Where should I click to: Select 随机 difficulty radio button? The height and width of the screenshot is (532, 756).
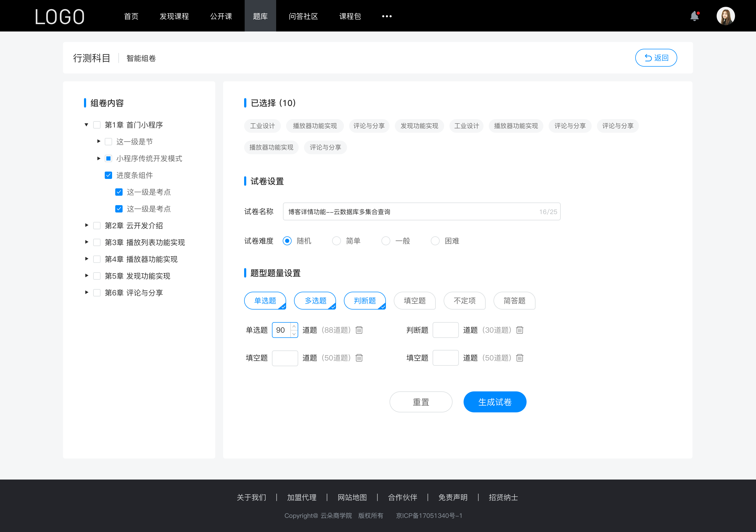pos(287,241)
